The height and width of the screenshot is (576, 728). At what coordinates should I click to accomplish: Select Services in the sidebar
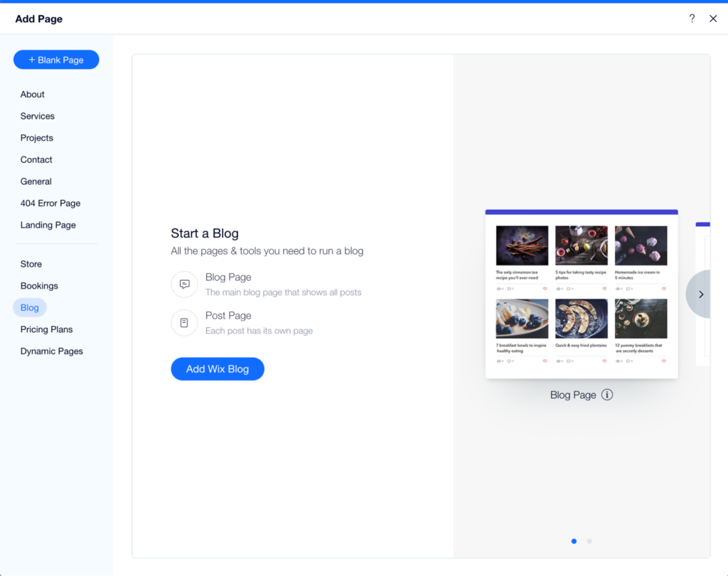[38, 116]
